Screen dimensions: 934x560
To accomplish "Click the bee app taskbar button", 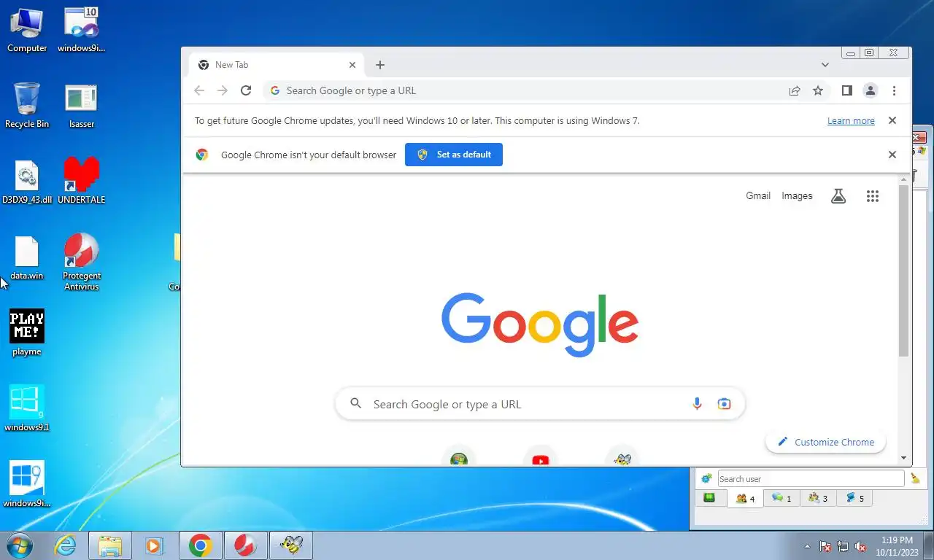I will (291, 545).
